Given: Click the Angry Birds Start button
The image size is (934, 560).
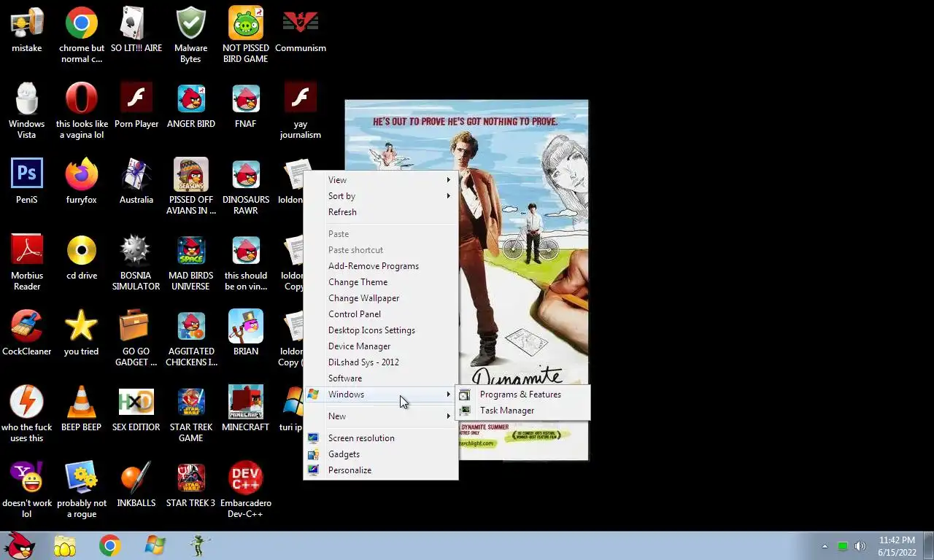Looking at the screenshot, I should (x=20, y=545).
